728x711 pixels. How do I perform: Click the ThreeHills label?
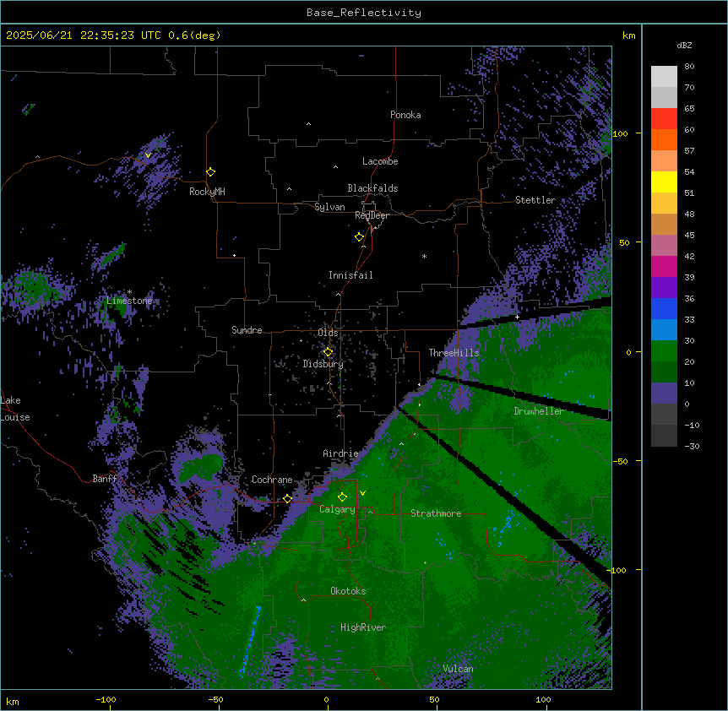point(454,353)
